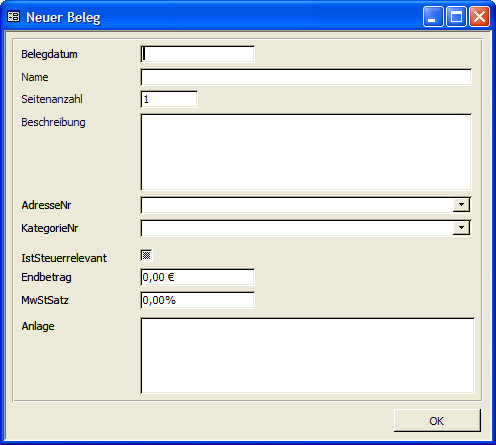This screenshot has height=445, width=496.
Task: Click the Belegdatum label text
Action: pos(49,54)
